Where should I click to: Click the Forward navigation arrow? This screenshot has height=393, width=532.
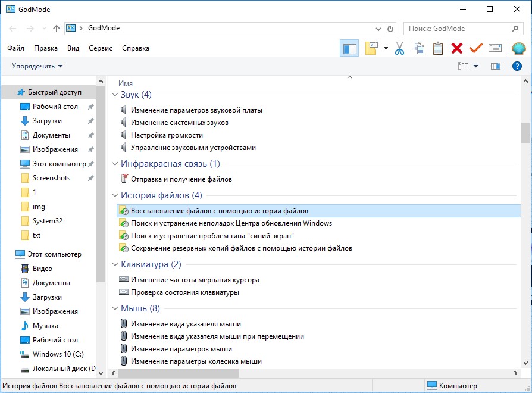[x=30, y=29]
